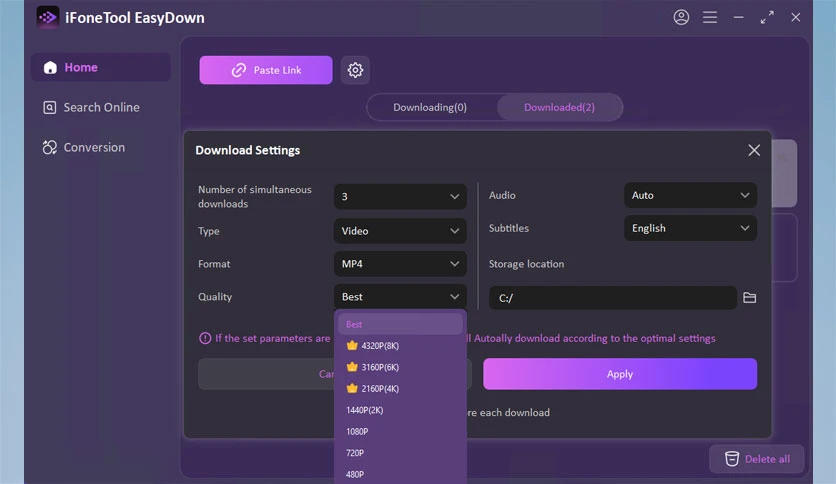This screenshot has width=836, height=484.
Task: Click the trash icon in Delete all
Action: coord(732,458)
